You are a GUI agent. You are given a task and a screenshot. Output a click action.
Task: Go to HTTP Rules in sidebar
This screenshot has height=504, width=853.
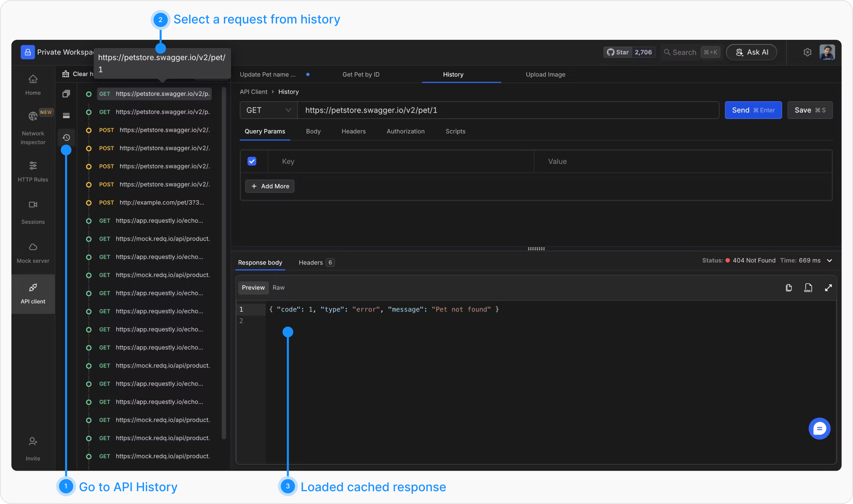(33, 171)
